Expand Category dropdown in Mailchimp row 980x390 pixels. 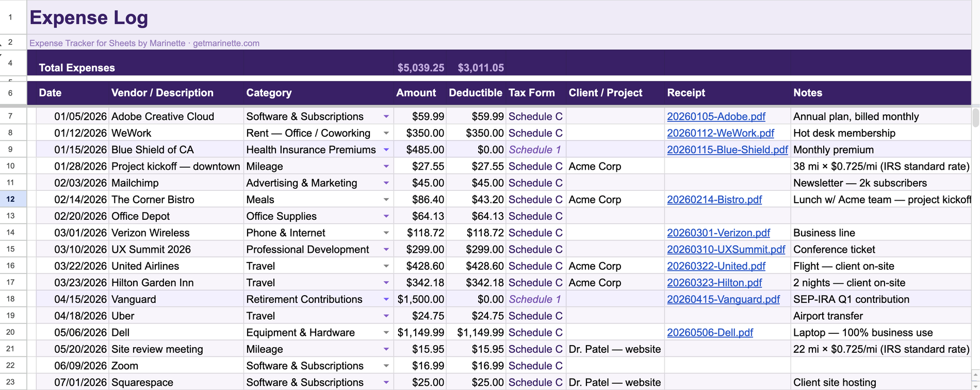click(x=386, y=183)
